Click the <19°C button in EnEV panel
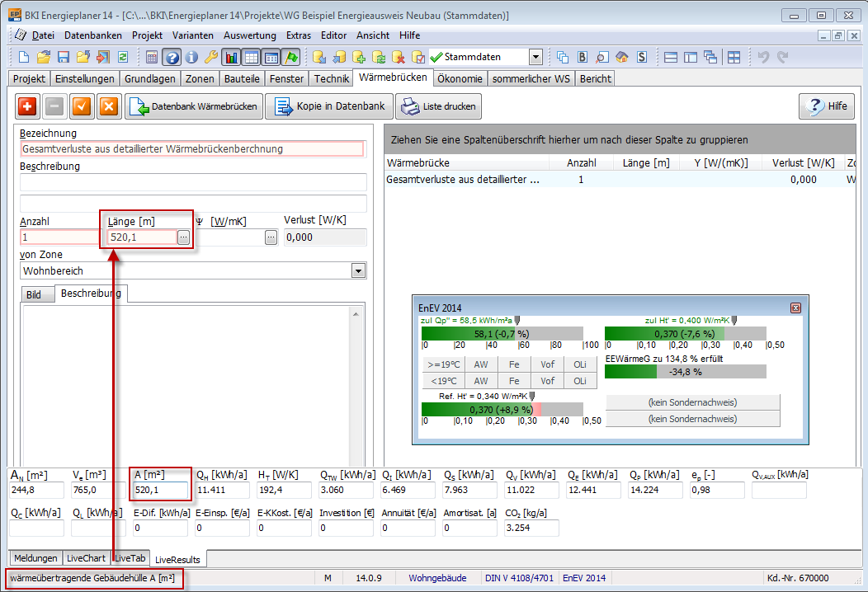 (443, 381)
